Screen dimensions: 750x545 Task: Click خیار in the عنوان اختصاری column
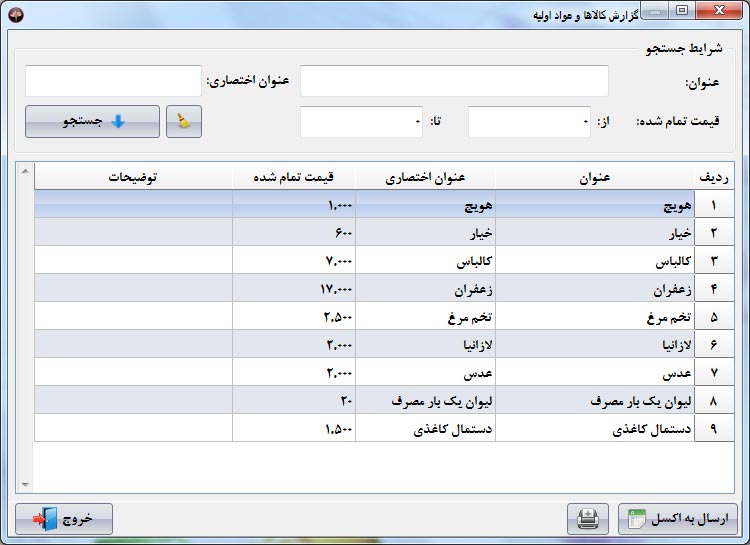425,233
